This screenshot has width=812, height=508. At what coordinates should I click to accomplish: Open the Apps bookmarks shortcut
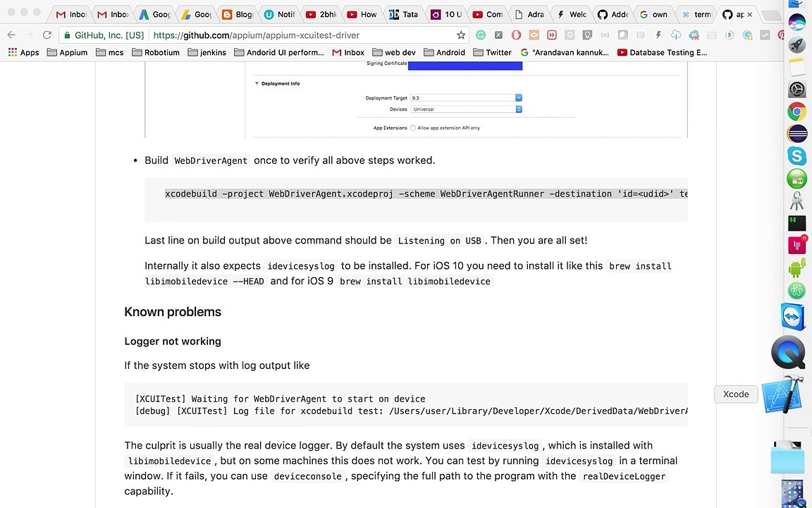(23, 52)
